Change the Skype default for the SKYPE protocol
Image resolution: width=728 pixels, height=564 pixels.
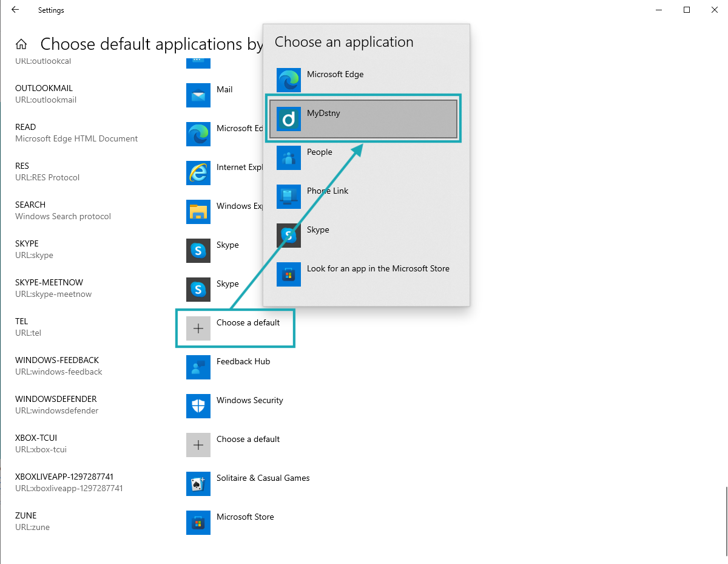(214, 250)
